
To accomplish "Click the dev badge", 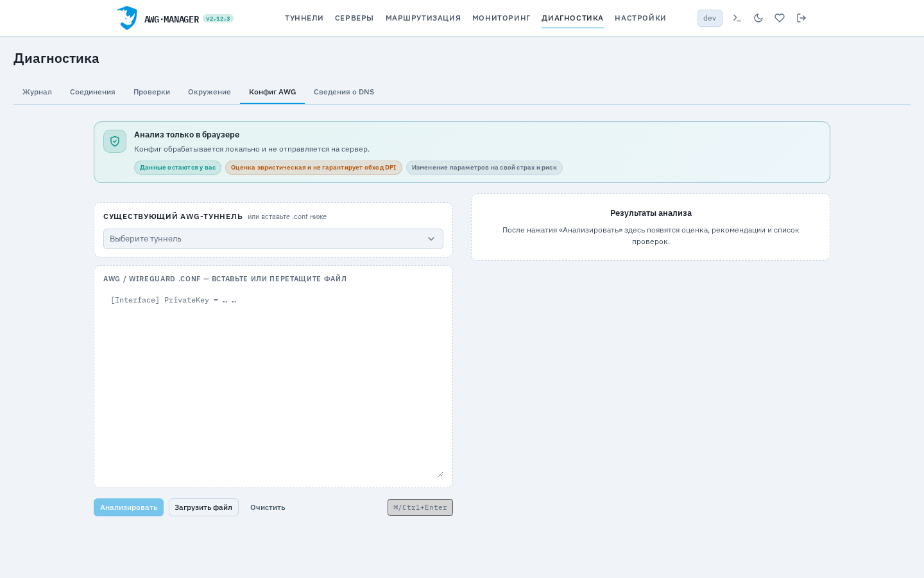I will click(x=710, y=18).
